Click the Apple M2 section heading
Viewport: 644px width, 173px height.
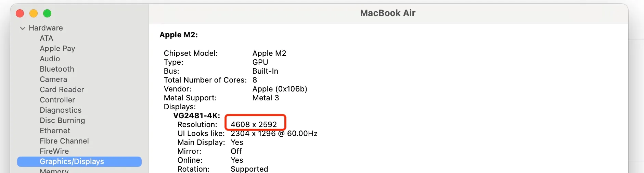tap(179, 35)
